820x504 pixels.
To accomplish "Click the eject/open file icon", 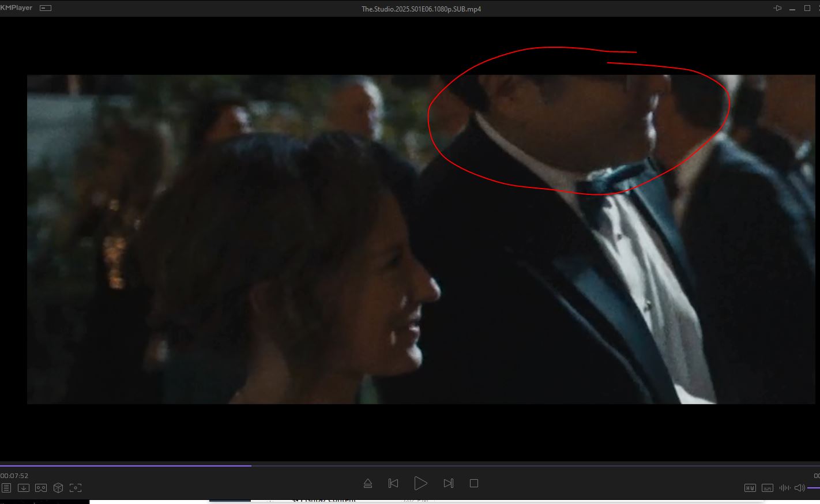I will [x=368, y=483].
